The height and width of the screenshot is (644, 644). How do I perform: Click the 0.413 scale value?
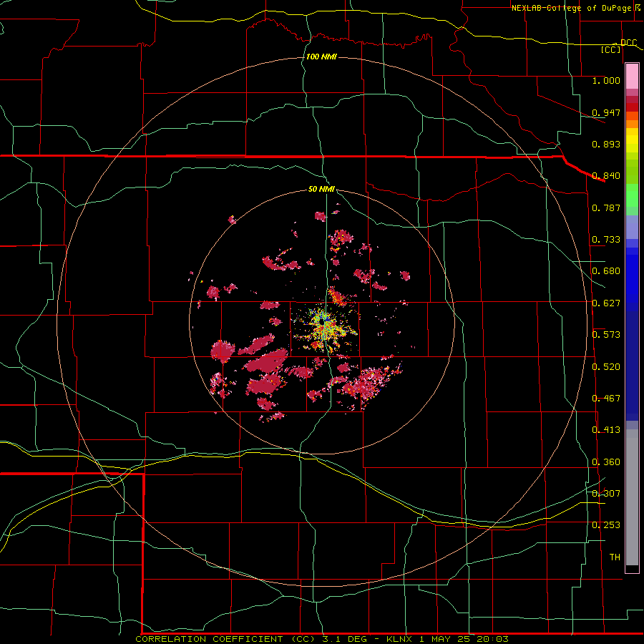coord(606,430)
